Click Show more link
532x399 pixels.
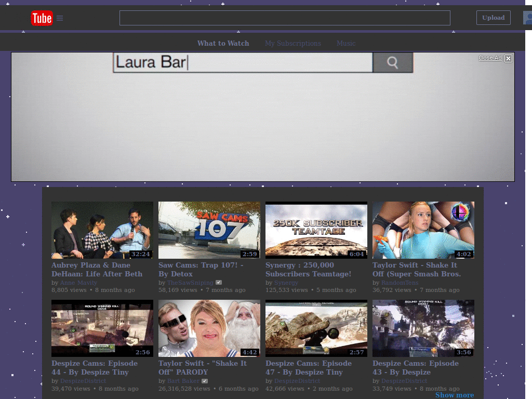coord(455,395)
